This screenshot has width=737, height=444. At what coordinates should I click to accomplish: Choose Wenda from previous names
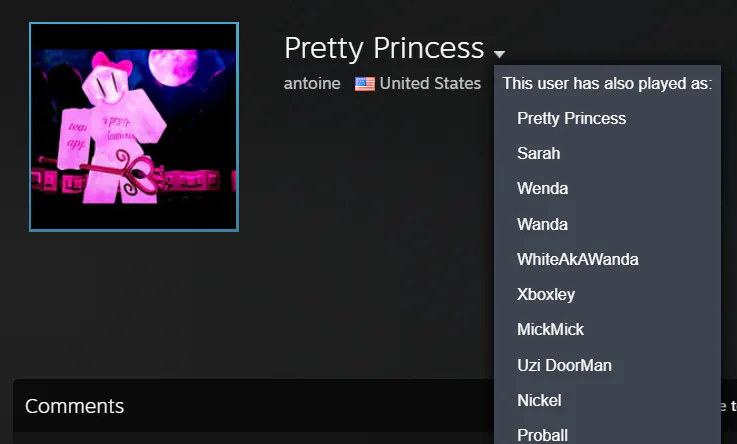point(542,188)
